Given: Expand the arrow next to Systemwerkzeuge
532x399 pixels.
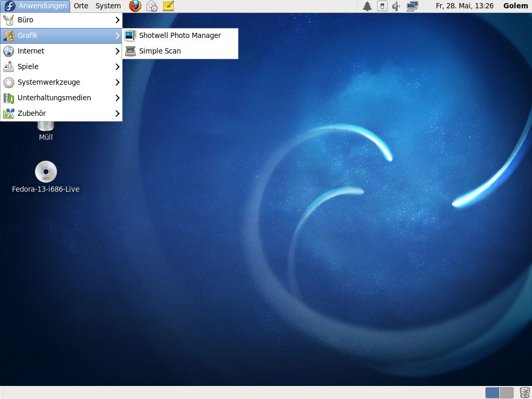Looking at the screenshot, I should coord(117,82).
